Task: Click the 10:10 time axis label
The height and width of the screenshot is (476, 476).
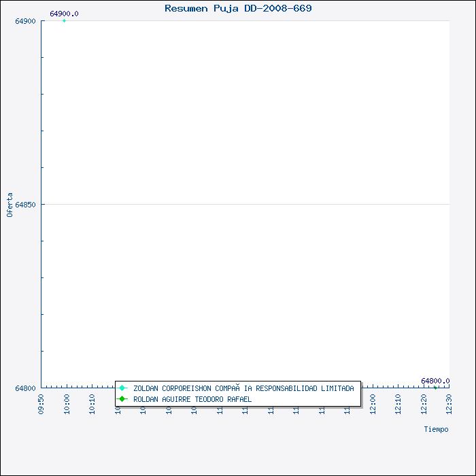Action: tap(92, 403)
